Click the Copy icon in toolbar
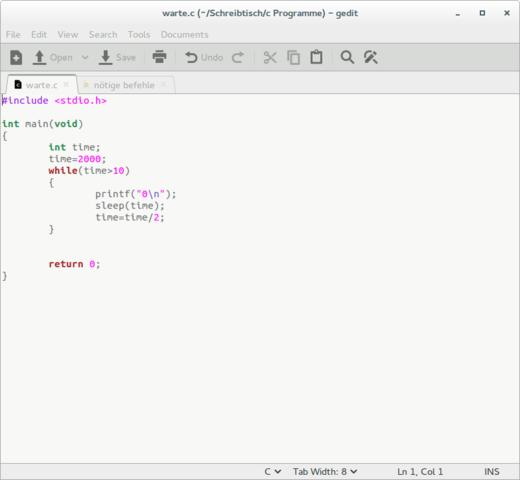Image resolution: width=520 pixels, height=480 pixels. point(293,57)
